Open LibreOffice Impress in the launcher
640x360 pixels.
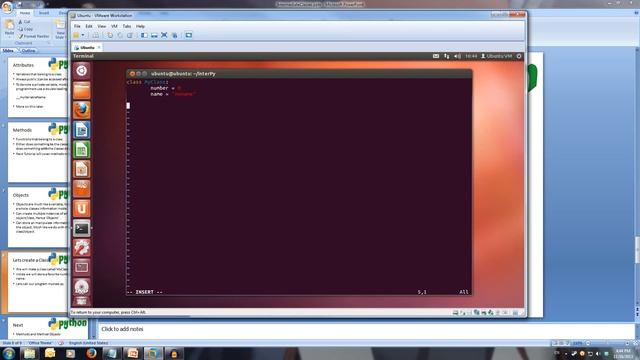(x=82, y=169)
